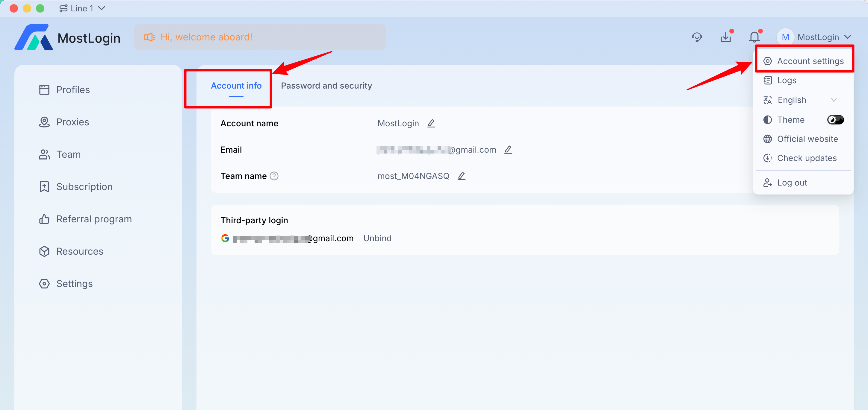The width and height of the screenshot is (868, 410).
Task: Click the Theme menu entry label
Action: [x=791, y=119]
